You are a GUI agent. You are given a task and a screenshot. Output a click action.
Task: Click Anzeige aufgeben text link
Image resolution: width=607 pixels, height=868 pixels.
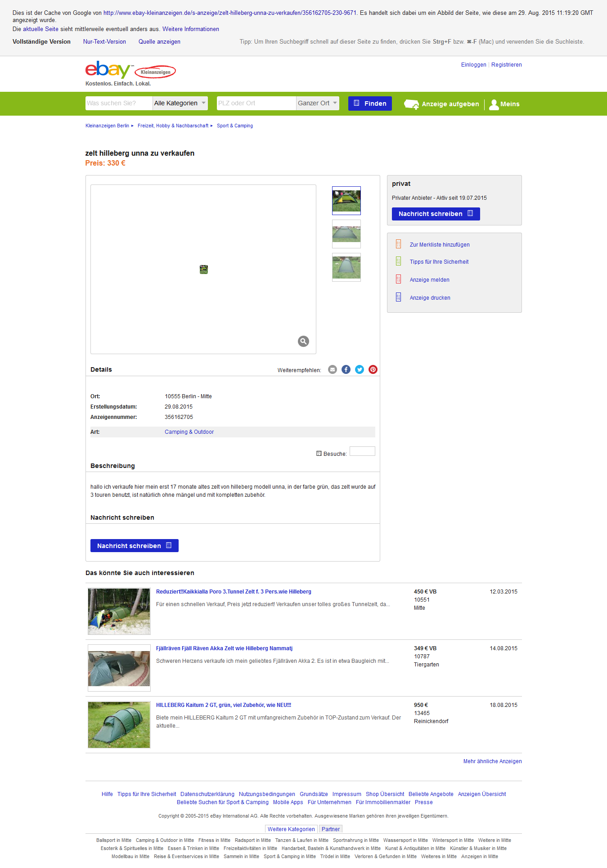pos(450,104)
